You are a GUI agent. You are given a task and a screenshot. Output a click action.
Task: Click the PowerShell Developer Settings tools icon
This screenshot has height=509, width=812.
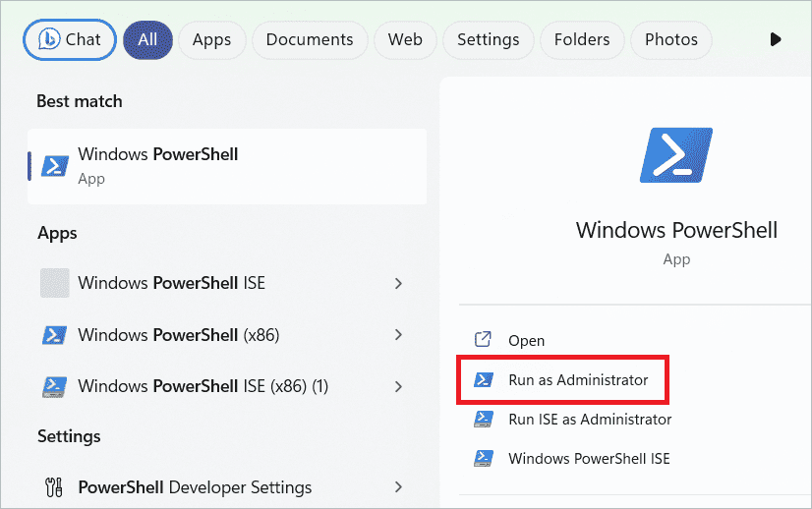[x=54, y=487]
